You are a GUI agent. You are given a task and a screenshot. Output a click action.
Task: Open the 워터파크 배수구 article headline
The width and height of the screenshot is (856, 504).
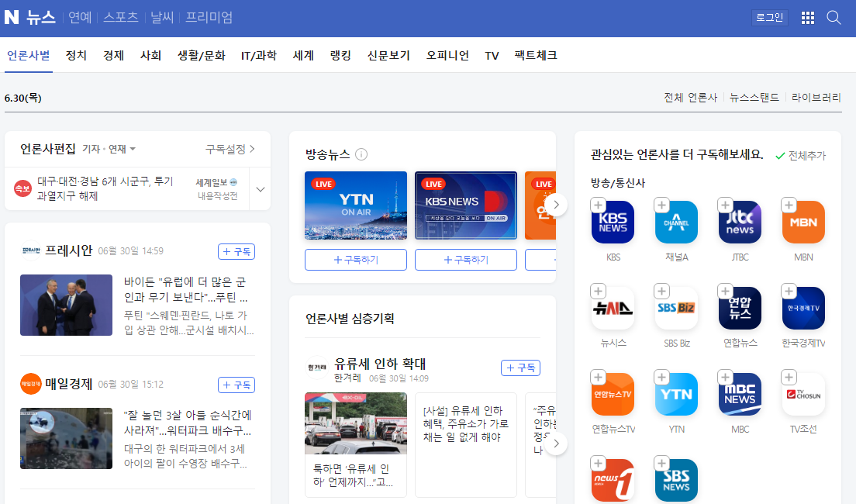(x=188, y=423)
